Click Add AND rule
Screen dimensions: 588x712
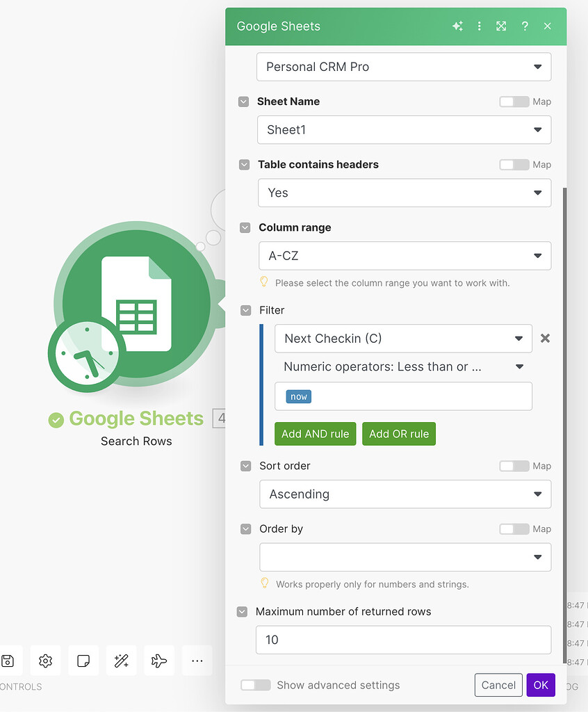[x=315, y=433]
